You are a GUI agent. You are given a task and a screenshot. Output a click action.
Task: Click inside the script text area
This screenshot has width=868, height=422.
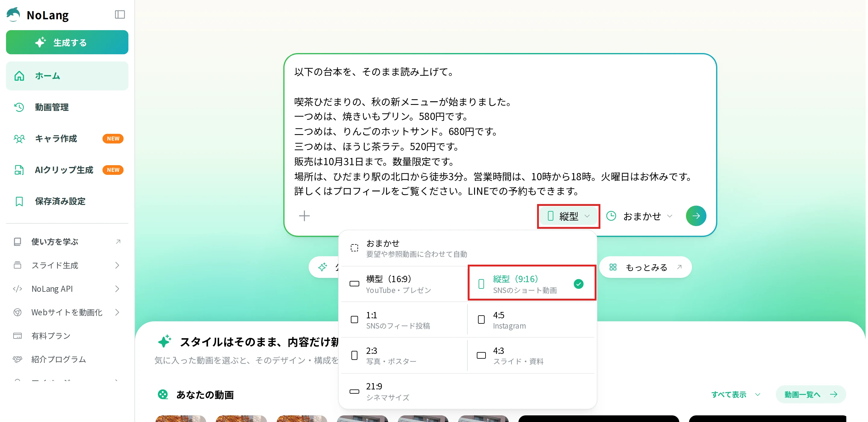point(500,131)
